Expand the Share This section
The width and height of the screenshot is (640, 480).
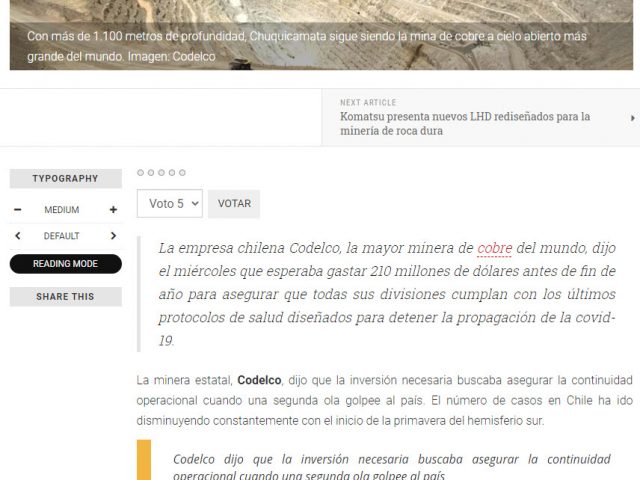pyautogui.click(x=65, y=296)
